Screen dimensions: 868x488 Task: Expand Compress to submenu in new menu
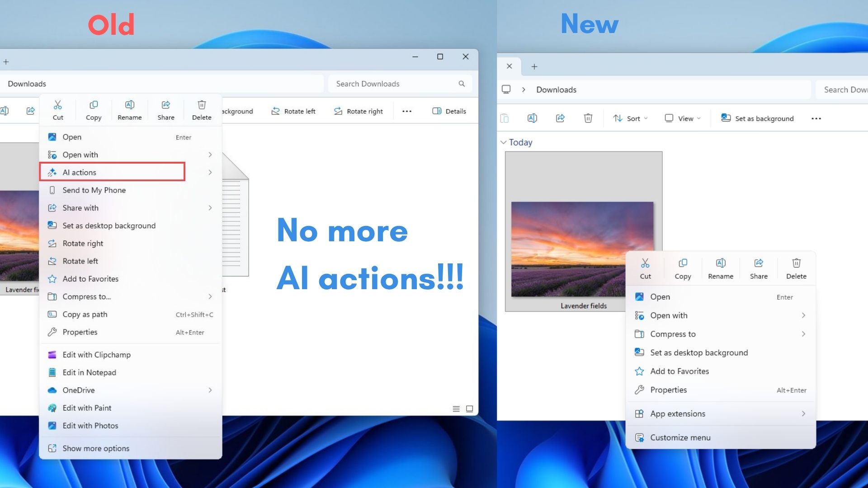click(803, 334)
